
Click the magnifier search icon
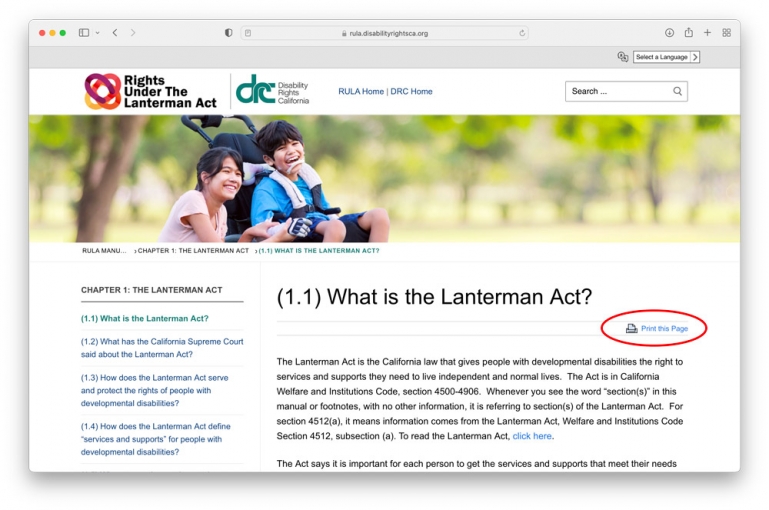point(677,91)
